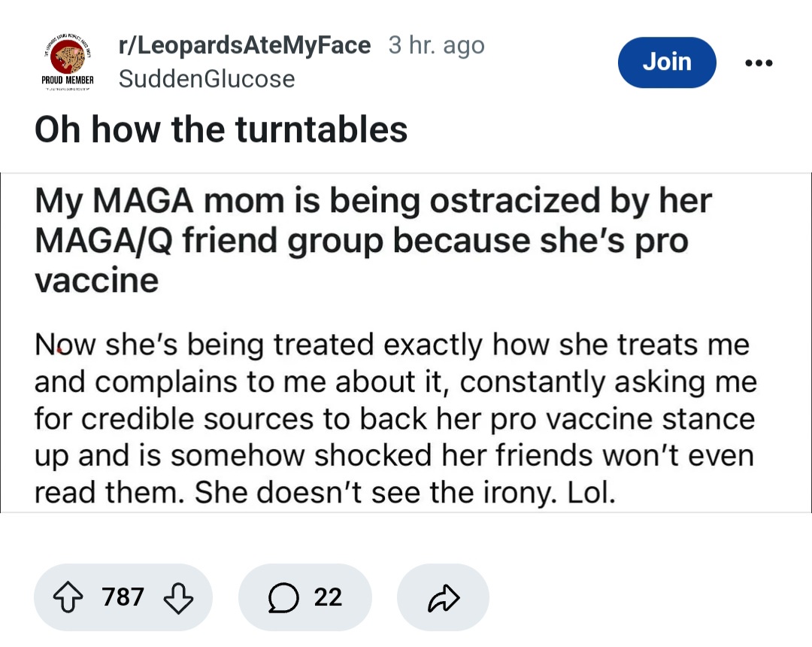The image size is (812, 647).
Task: Click the '3 hr. ago' timestamp
Action: point(437,45)
